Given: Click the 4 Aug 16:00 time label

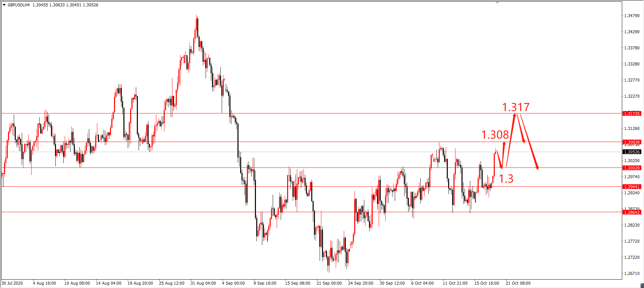Looking at the screenshot, I should click(x=44, y=283).
